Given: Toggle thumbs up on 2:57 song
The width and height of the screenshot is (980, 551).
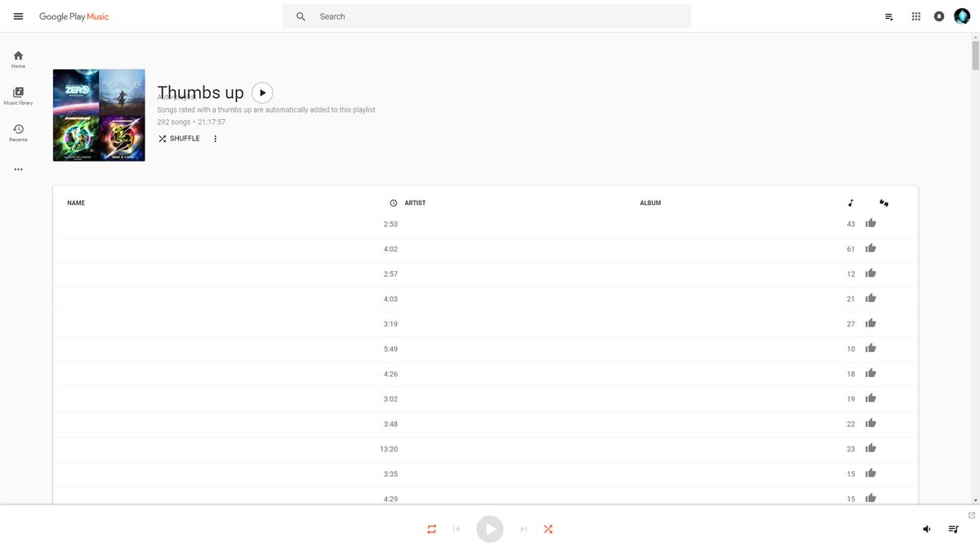Looking at the screenshot, I should 871,273.
